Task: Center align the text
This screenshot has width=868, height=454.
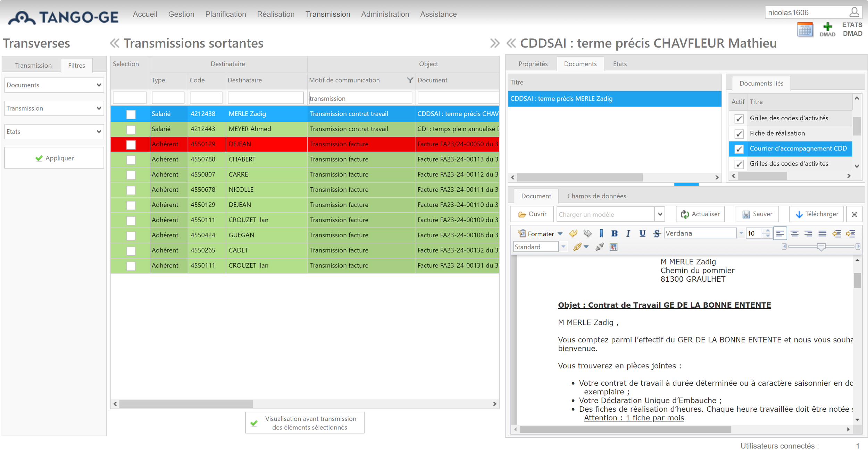Action: click(x=794, y=233)
